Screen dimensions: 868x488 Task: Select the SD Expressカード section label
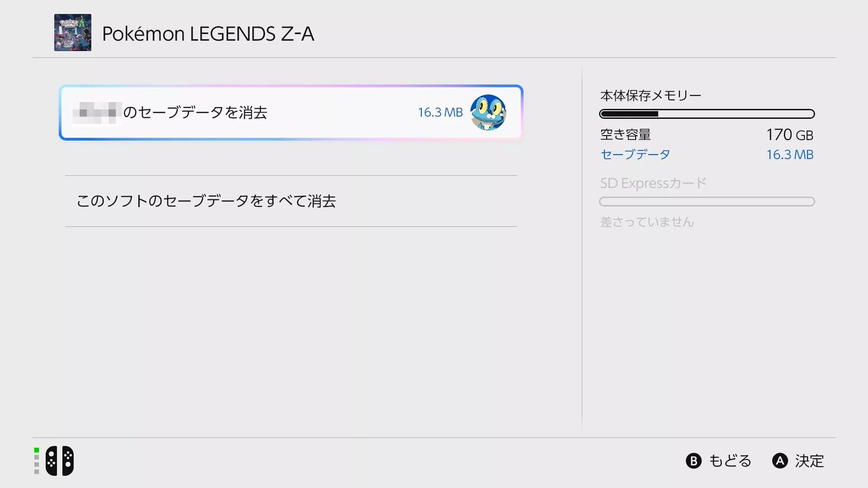pos(653,183)
